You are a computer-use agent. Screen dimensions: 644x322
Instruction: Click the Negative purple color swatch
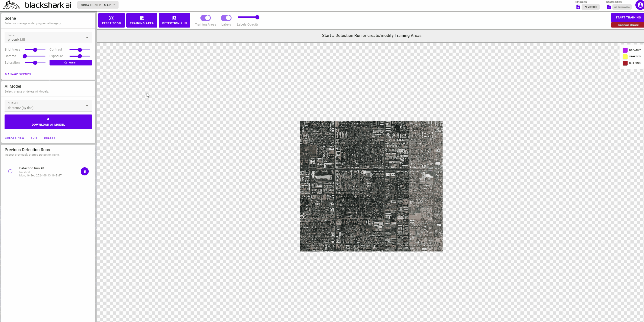point(625,50)
